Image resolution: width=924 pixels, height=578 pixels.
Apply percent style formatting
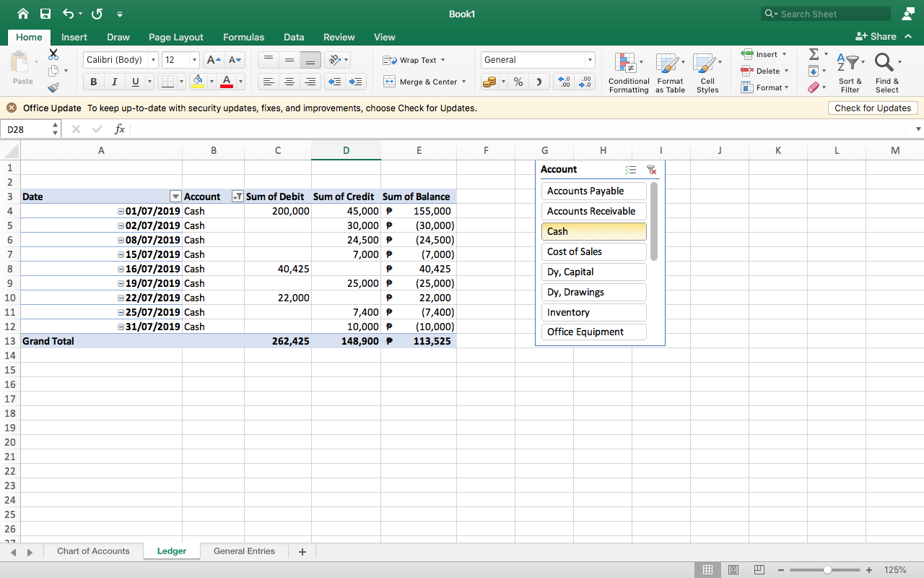click(518, 82)
